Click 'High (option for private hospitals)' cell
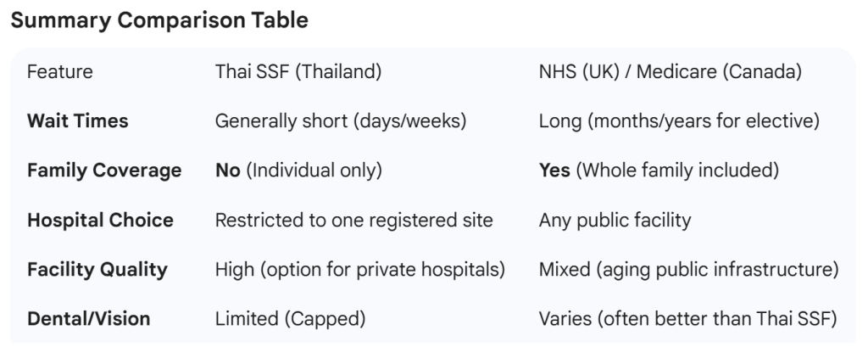 pyautogui.click(x=360, y=270)
